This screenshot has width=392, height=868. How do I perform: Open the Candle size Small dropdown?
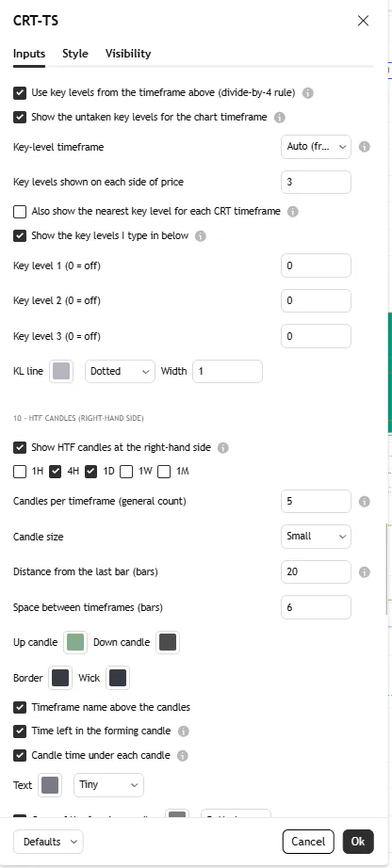pyautogui.click(x=316, y=537)
